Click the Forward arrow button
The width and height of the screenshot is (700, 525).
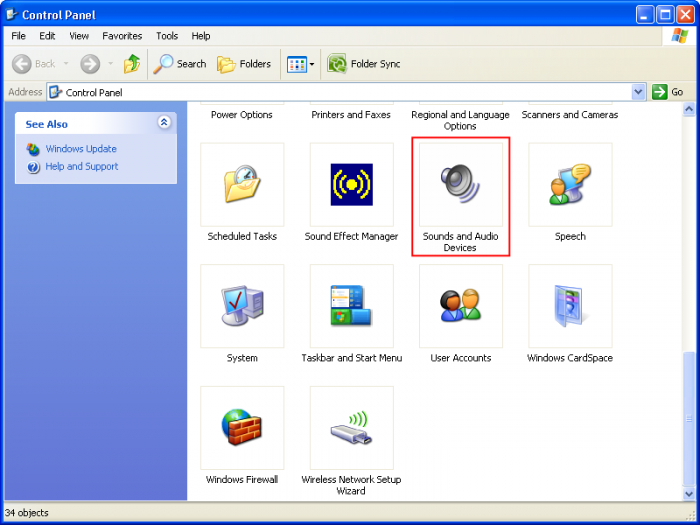coord(90,64)
